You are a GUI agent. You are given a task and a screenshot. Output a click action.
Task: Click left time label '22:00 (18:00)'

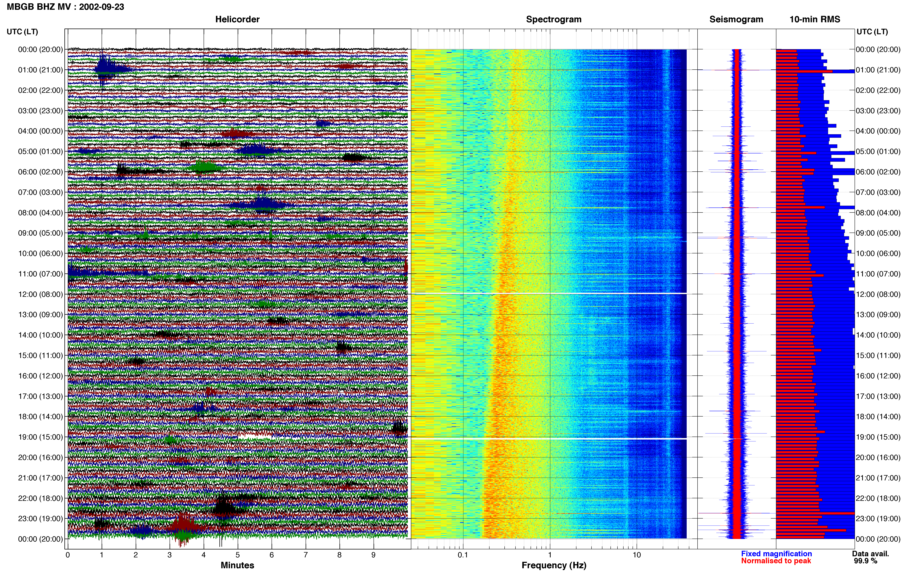41,498
